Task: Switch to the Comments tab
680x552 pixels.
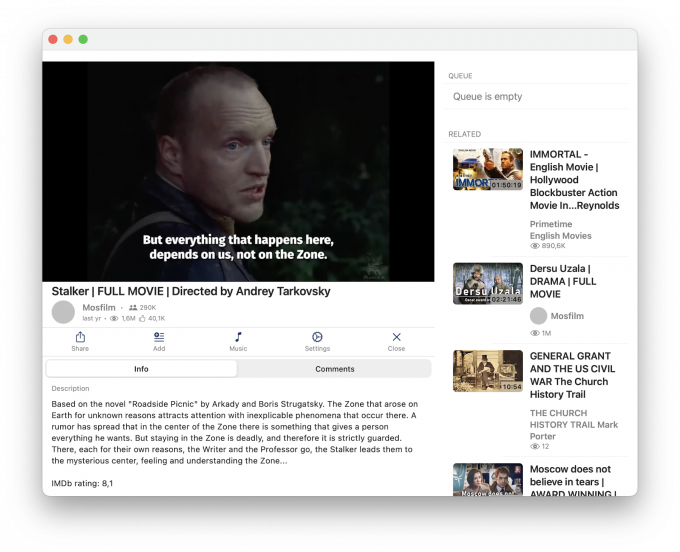Action: (x=334, y=369)
